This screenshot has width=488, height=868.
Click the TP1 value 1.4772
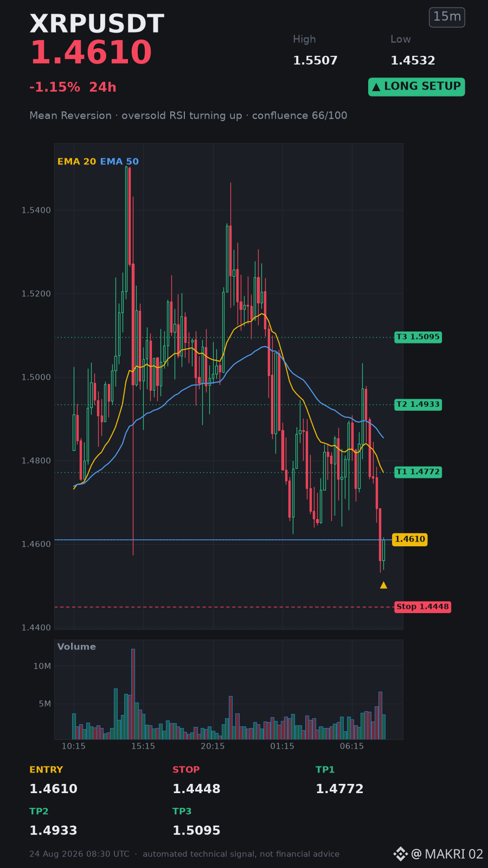[x=339, y=789]
